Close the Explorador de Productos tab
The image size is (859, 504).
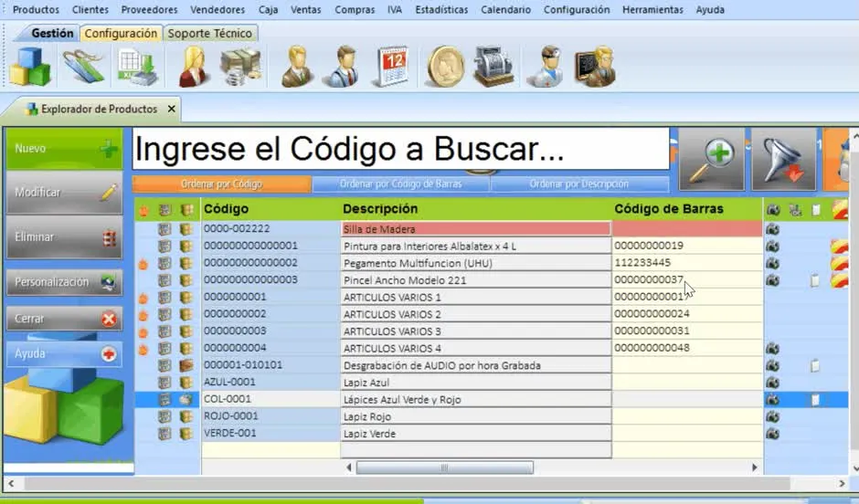(172, 109)
